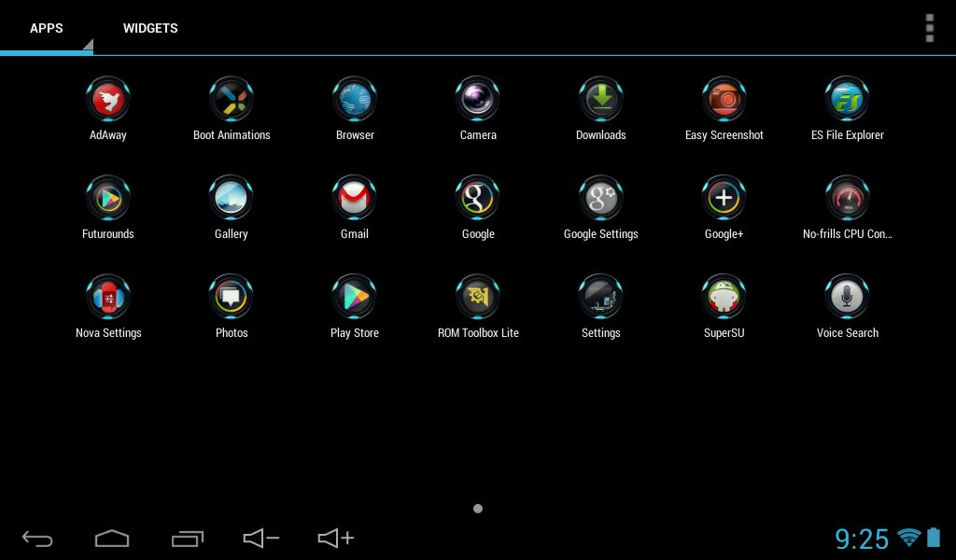
Task: Open the three-dot overflow menu
Action: pos(929,28)
